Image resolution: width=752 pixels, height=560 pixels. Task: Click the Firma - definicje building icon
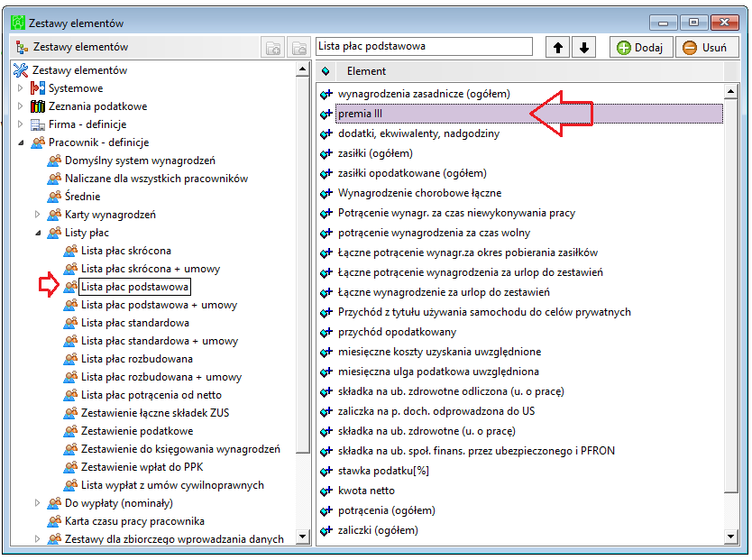click(37, 124)
